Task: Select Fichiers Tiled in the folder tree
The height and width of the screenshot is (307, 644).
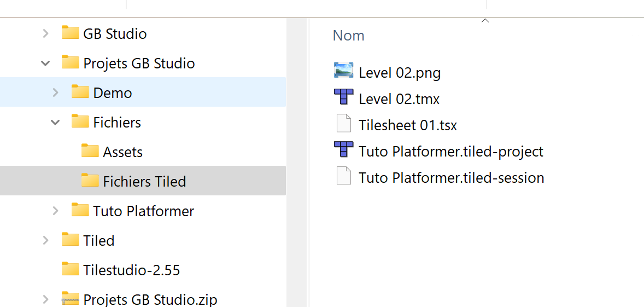Action: tap(144, 181)
